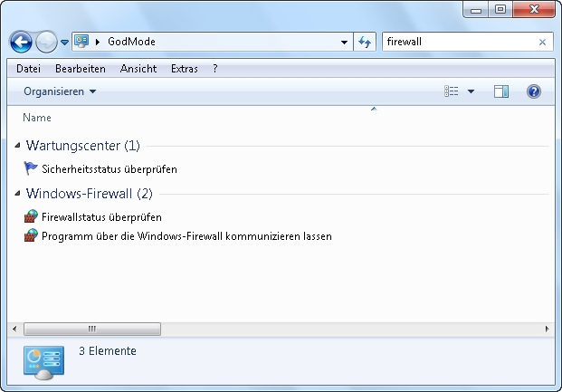562x392 pixels.
Task: Click the Name column header
Action: point(37,118)
